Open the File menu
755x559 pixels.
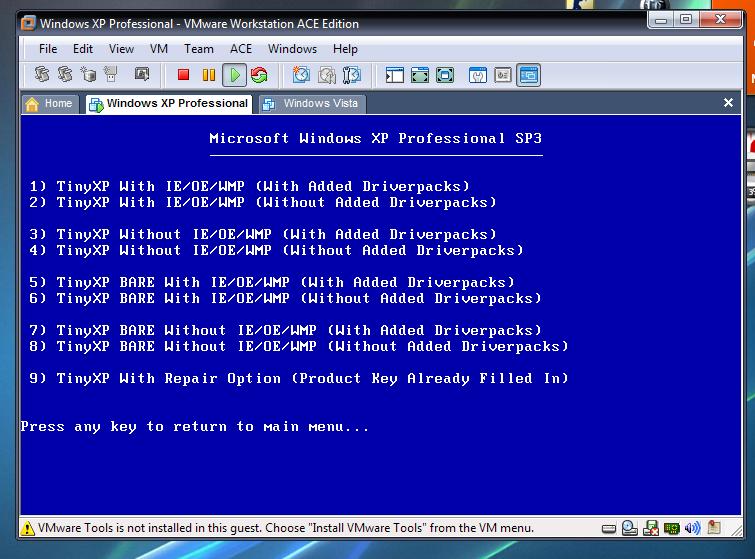click(48, 49)
